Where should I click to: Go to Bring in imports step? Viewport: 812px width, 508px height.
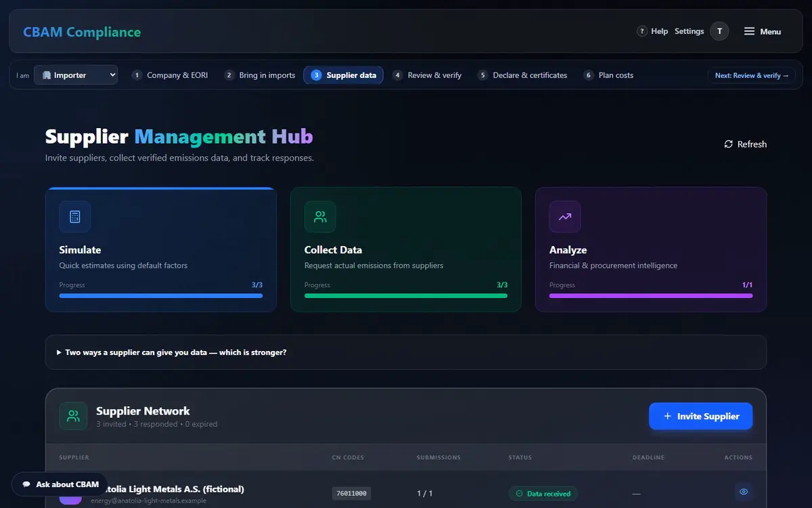click(260, 75)
